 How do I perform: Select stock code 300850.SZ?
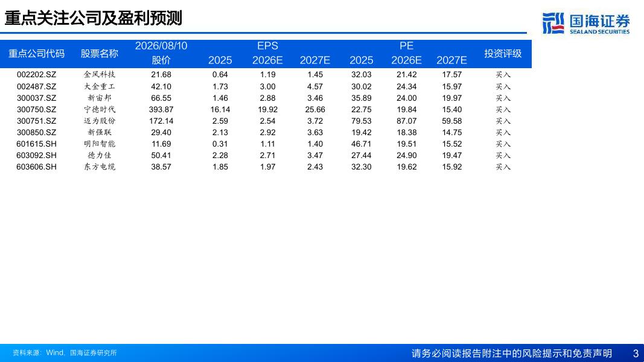pyautogui.click(x=37, y=133)
